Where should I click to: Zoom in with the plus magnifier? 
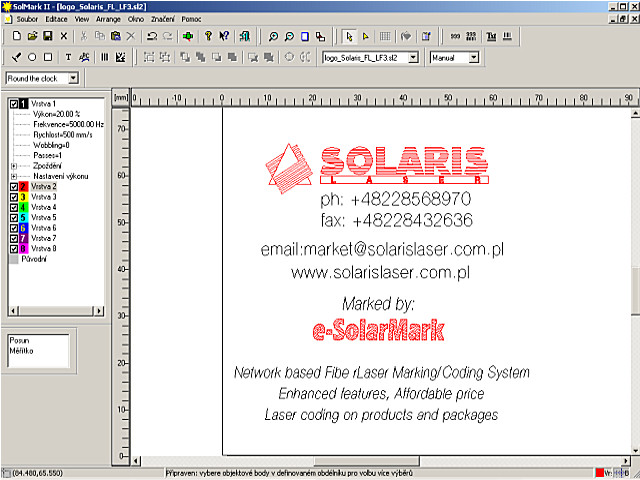coord(273,36)
